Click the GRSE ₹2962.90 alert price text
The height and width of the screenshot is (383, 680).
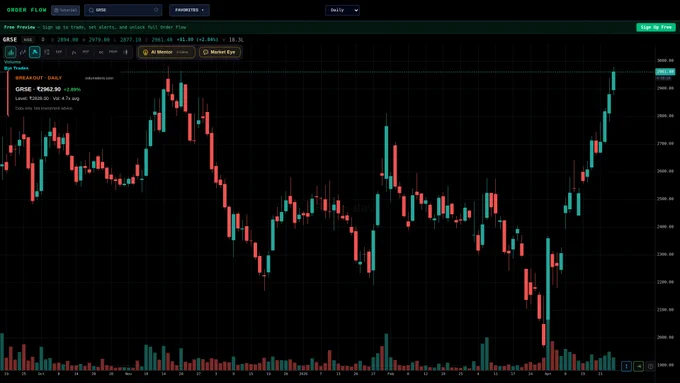tap(38, 89)
